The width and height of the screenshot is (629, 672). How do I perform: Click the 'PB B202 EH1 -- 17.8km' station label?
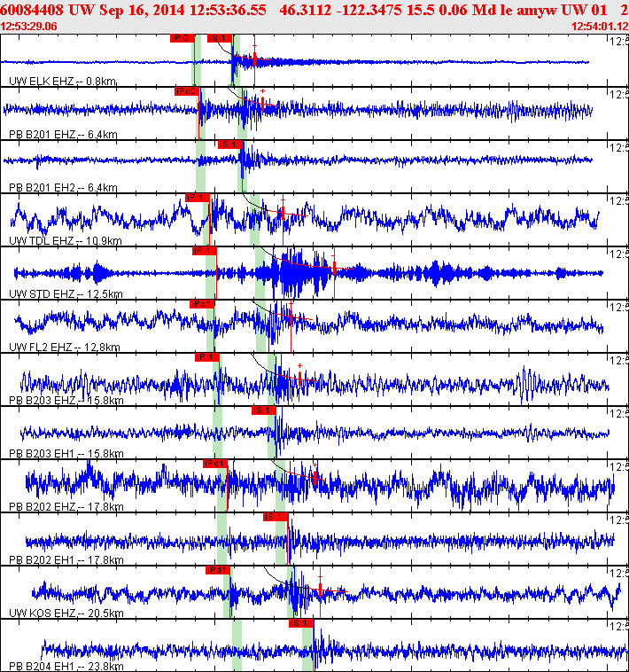(x=66, y=559)
